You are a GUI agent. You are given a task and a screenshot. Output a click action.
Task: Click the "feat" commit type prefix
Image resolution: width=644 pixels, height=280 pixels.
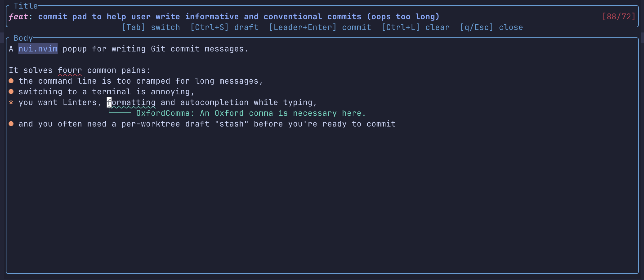(x=18, y=17)
